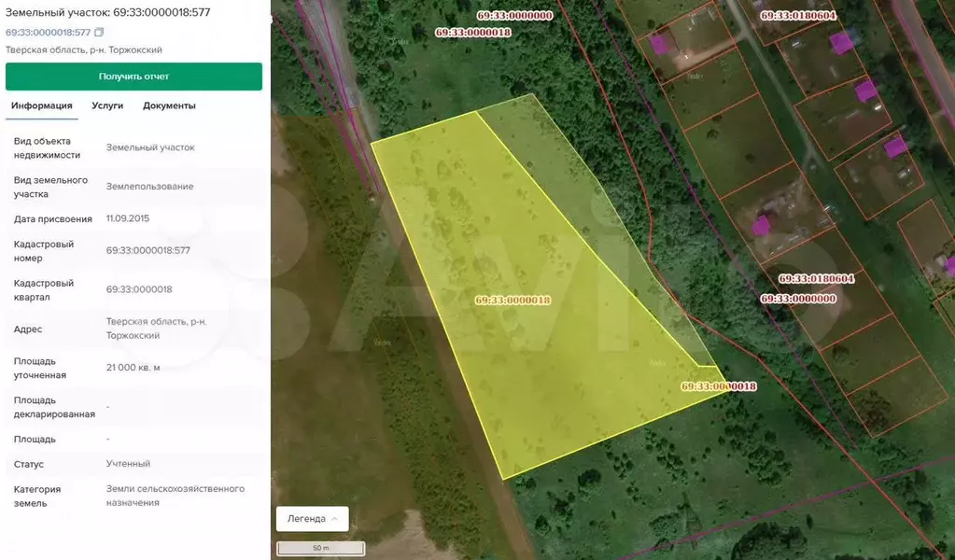Copy the cadastral number with the copy icon
The width and height of the screenshot is (955, 560).
click(99, 33)
